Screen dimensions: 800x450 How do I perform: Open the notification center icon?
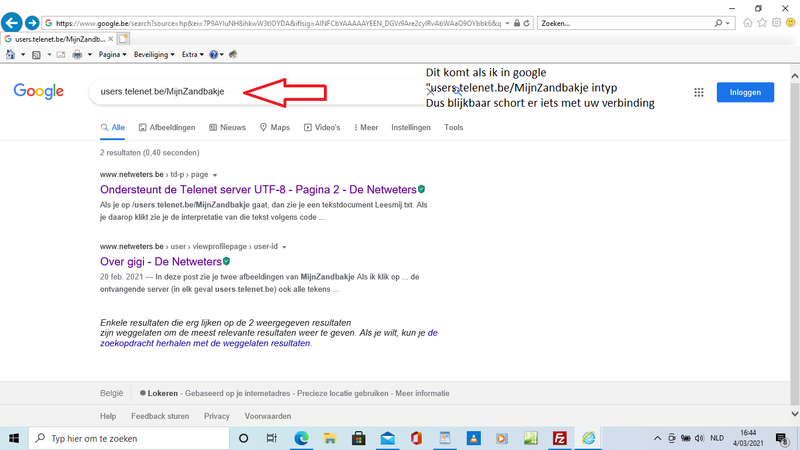(x=782, y=438)
